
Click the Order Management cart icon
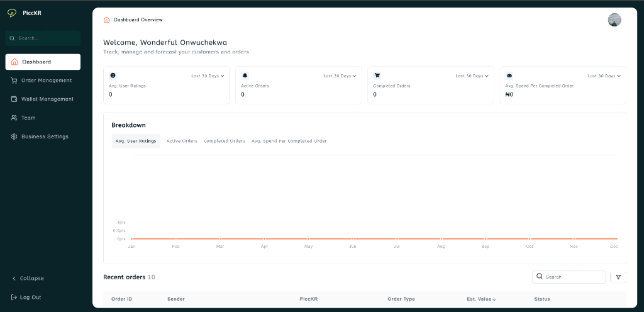pyautogui.click(x=14, y=81)
